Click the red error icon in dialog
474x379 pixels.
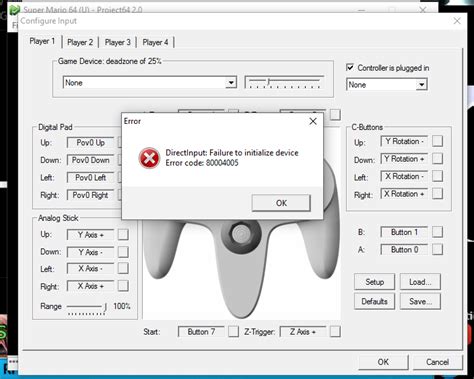pyautogui.click(x=149, y=158)
